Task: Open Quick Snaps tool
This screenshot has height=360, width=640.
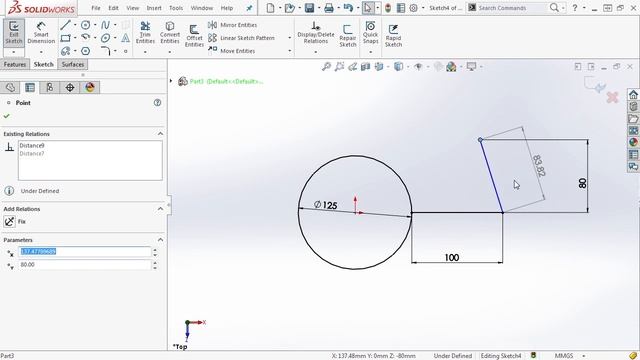Action: coord(371,32)
